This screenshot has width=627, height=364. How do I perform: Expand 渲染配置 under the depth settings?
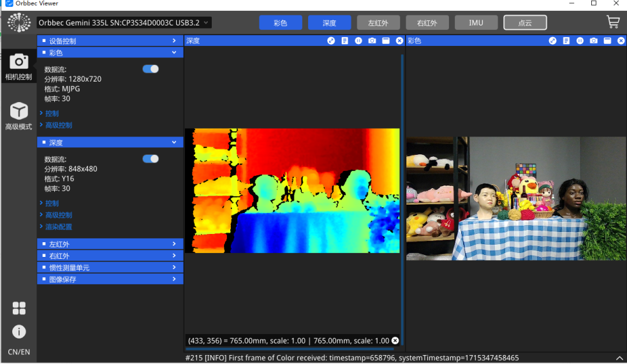pyautogui.click(x=59, y=227)
